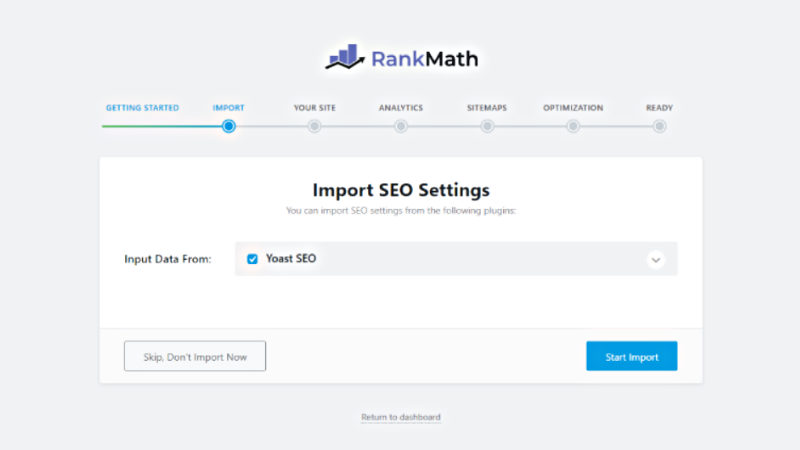Switch to the Optimization step label
800x450 pixels.
pos(573,108)
